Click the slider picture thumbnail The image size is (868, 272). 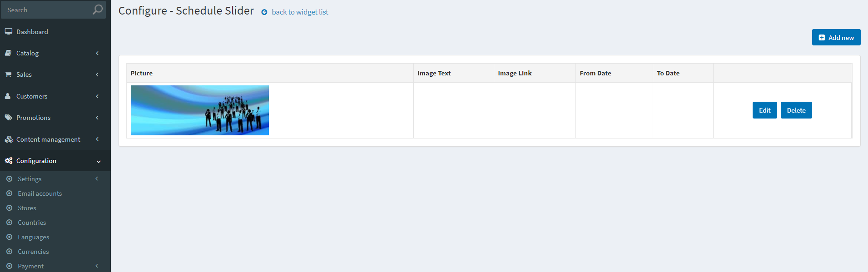(x=200, y=110)
